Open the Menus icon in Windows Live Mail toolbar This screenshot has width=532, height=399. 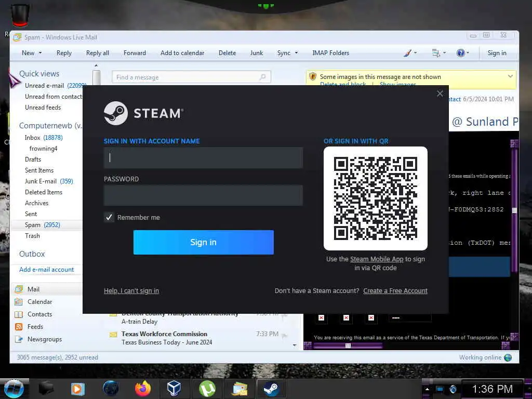[436, 53]
